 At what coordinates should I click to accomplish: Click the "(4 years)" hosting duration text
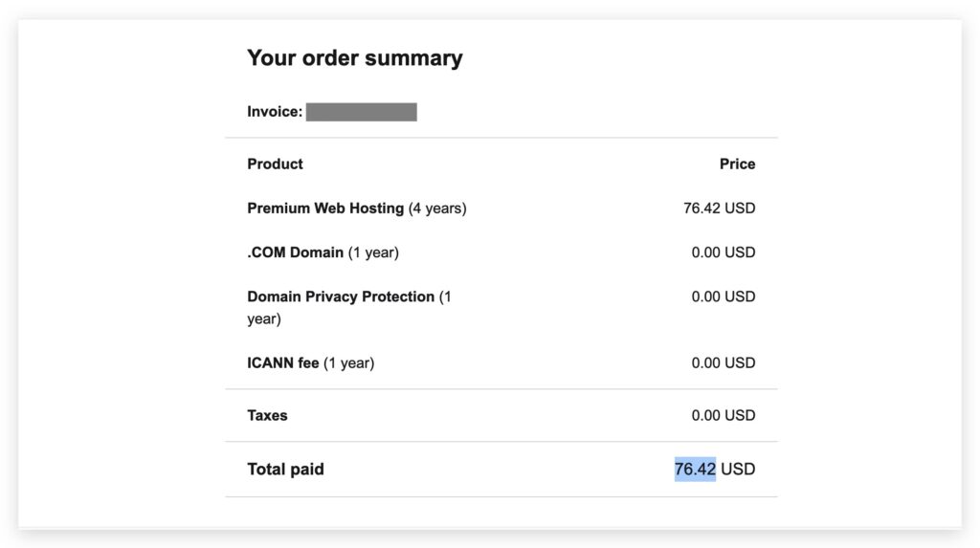437,208
